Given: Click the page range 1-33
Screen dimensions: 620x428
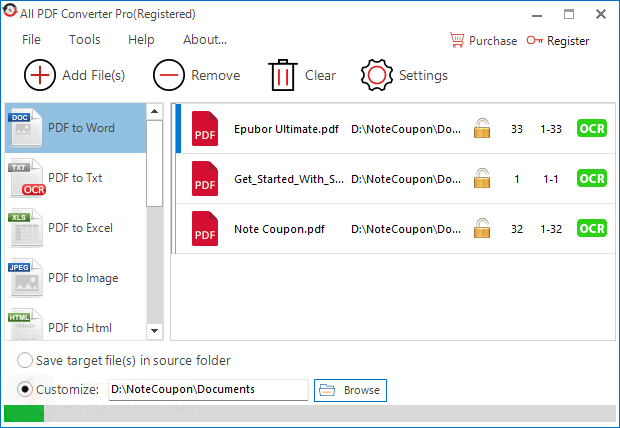Looking at the screenshot, I should (x=551, y=129).
